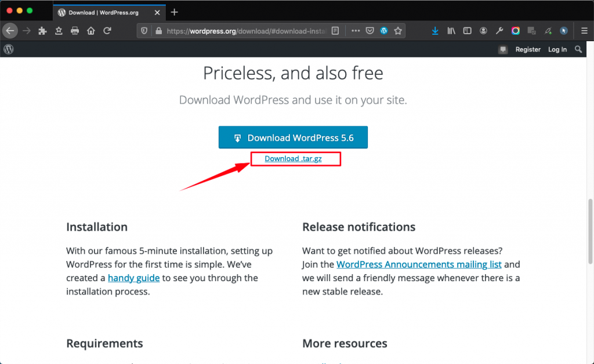594x364 pixels.
Task: Click the print icon in toolbar
Action: 75,31
